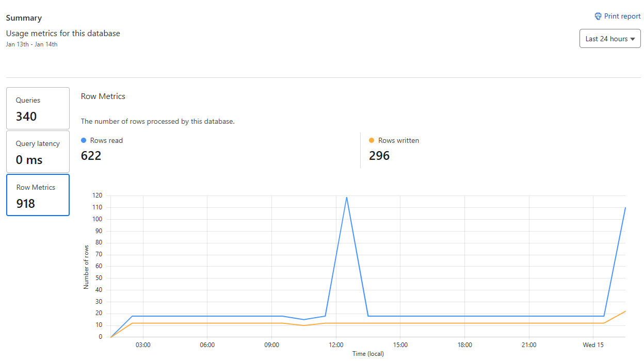Click the Rows written value 296

[x=379, y=156]
